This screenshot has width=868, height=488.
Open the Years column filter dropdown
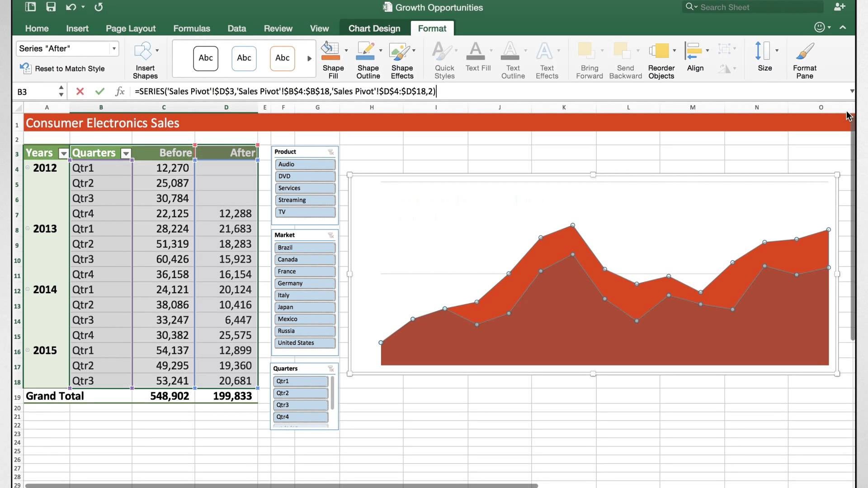point(64,154)
